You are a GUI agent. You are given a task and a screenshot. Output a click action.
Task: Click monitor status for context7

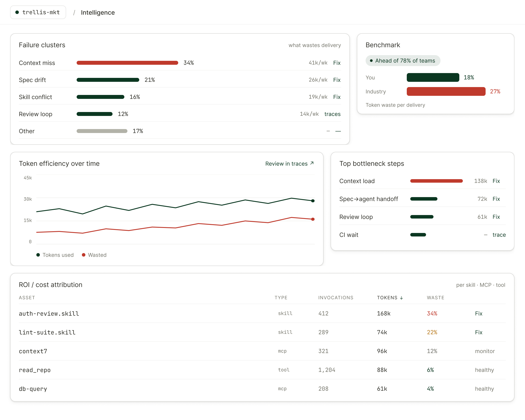pyautogui.click(x=484, y=351)
